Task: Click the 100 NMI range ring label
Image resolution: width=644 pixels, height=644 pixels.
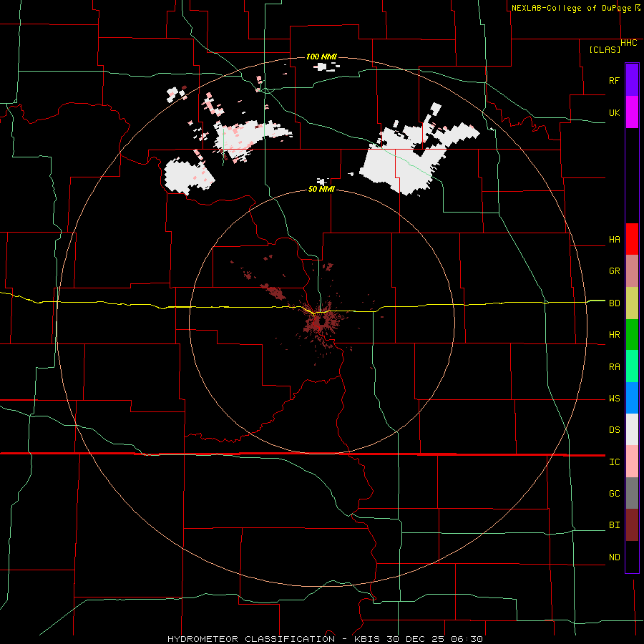Action: point(321,57)
